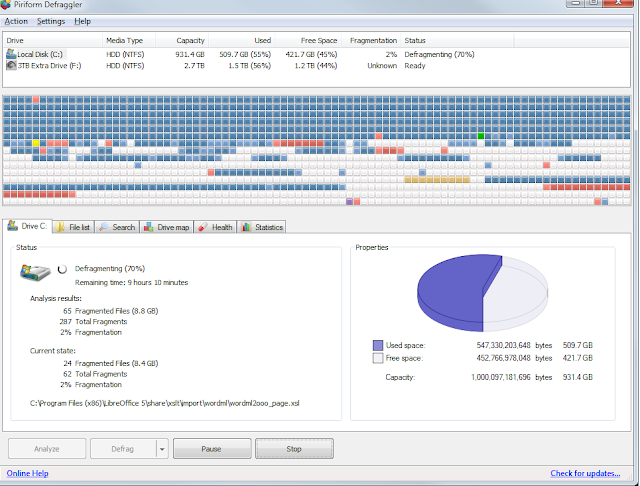Switch to the Statistics tab
Screen dimensions: 640x486
(261, 227)
